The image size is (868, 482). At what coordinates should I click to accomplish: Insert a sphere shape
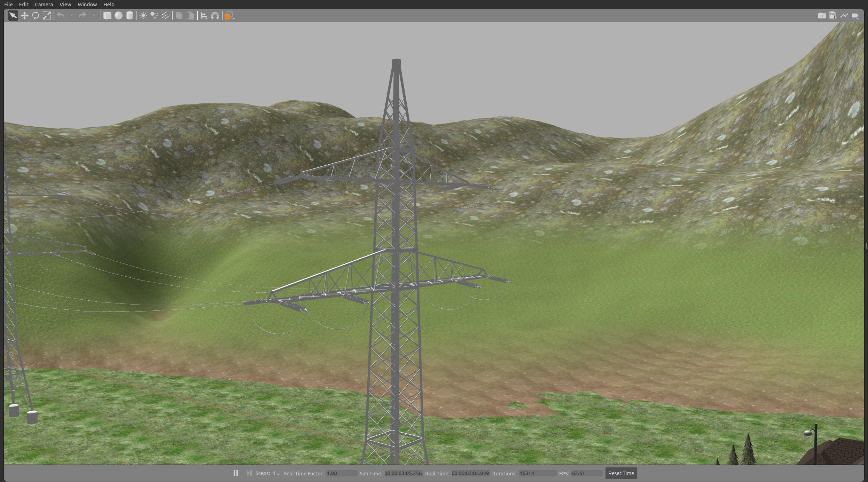click(118, 16)
